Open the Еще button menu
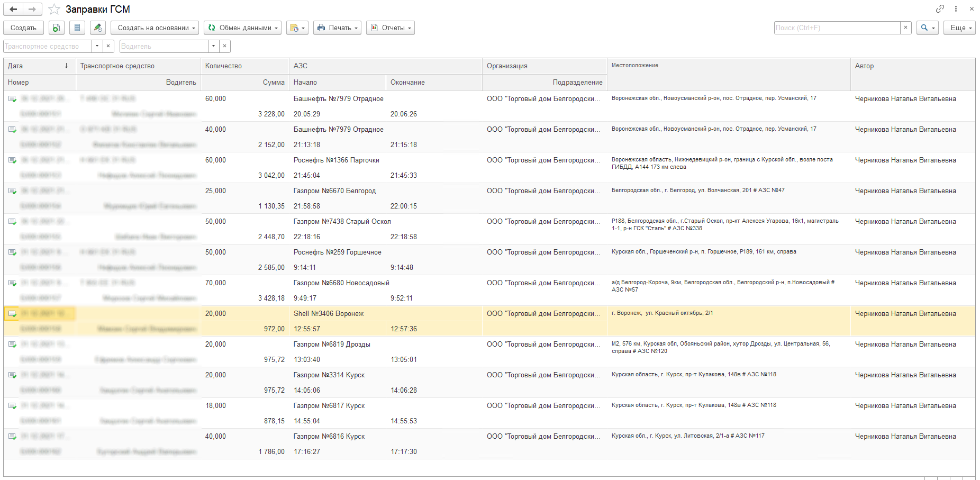The width and height of the screenshot is (980, 480). click(959, 28)
